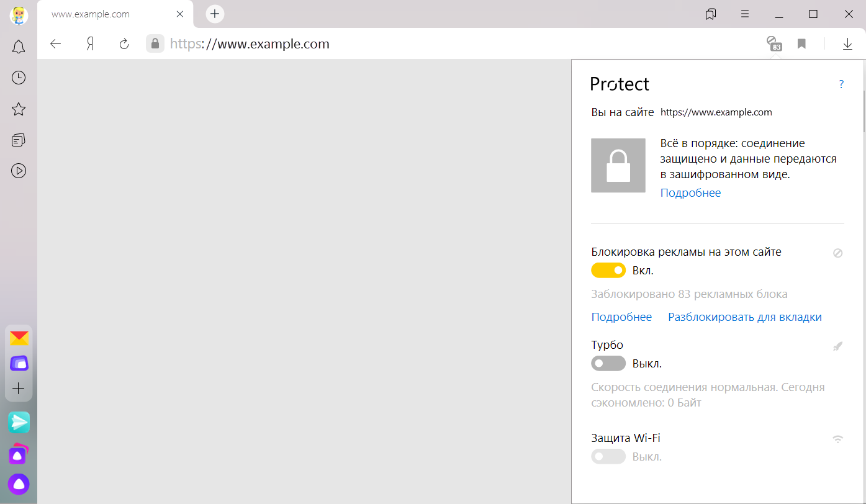Add sidebar app with plus icon

click(19, 389)
